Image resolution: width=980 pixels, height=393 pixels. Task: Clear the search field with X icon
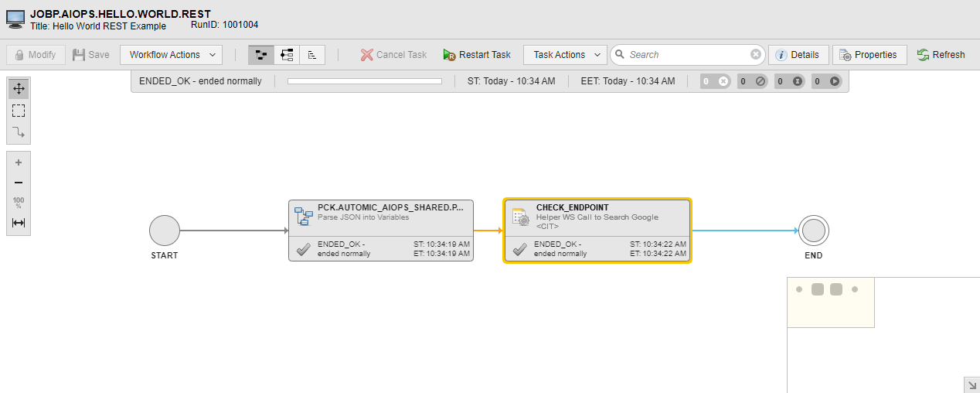click(755, 55)
